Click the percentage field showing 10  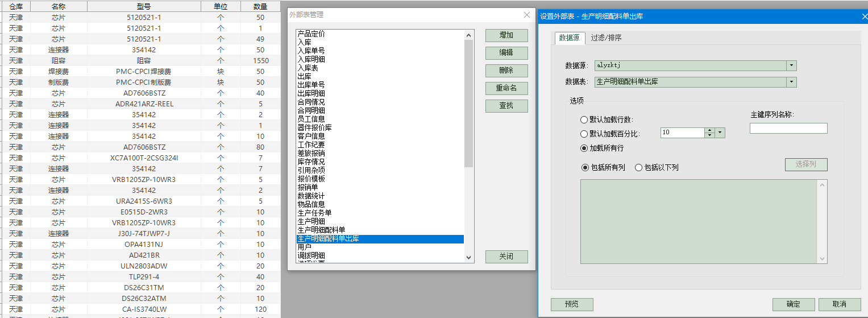(x=683, y=133)
